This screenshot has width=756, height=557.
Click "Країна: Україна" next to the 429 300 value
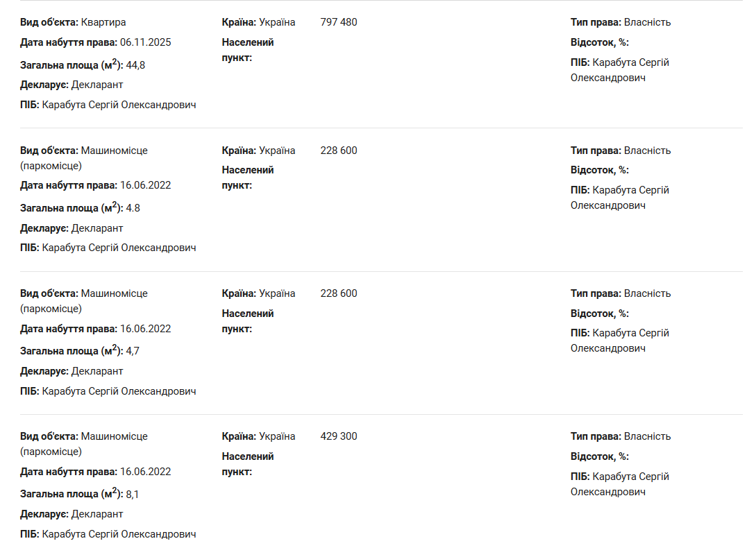pos(258,436)
